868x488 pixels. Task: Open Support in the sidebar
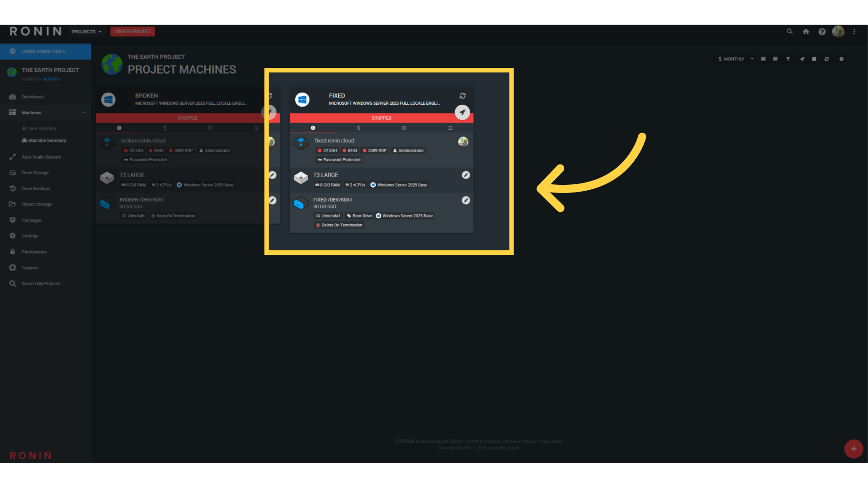click(x=30, y=268)
